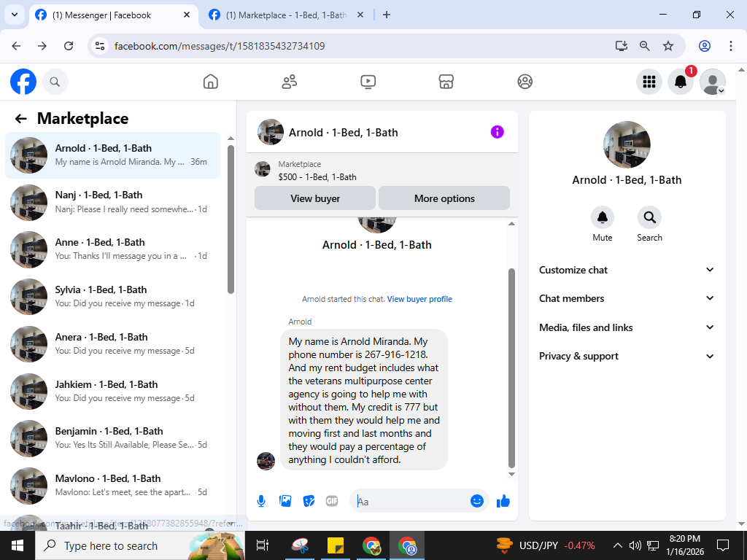Click Arnold's large profile thumbnail
The image size is (747, 560).
[x=627, y=144]
